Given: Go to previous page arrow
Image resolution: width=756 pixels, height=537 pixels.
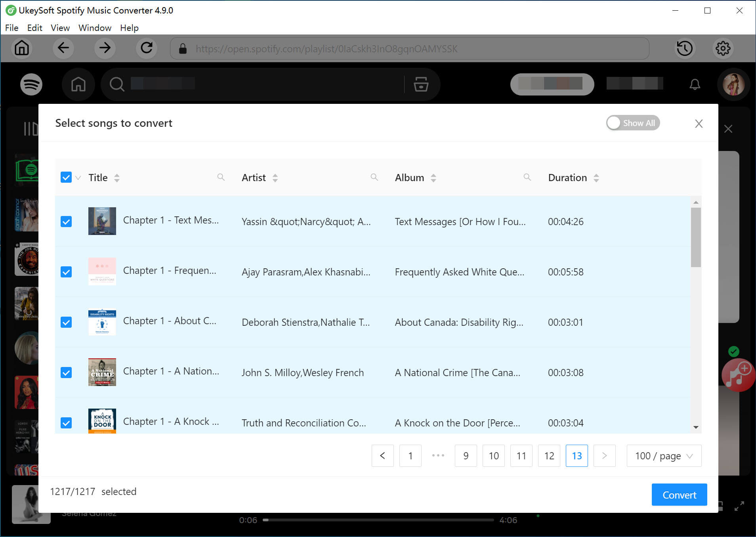Looking at the screenshot, I should [382, 456].
